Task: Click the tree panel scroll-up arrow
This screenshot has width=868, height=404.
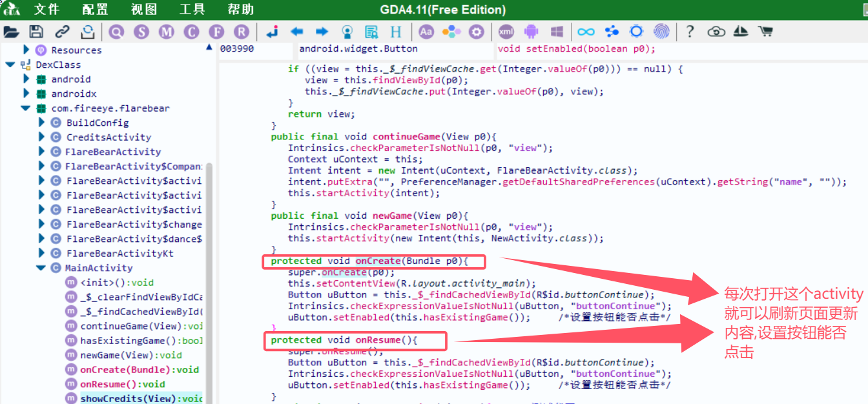Action: pos(209,47)
